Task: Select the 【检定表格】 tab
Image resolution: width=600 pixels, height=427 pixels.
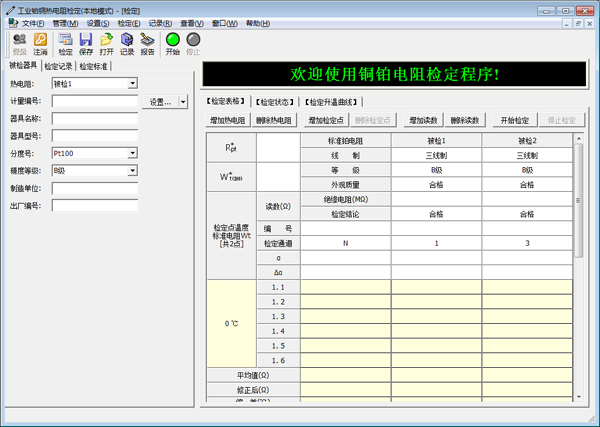Action: pos(225,101)
